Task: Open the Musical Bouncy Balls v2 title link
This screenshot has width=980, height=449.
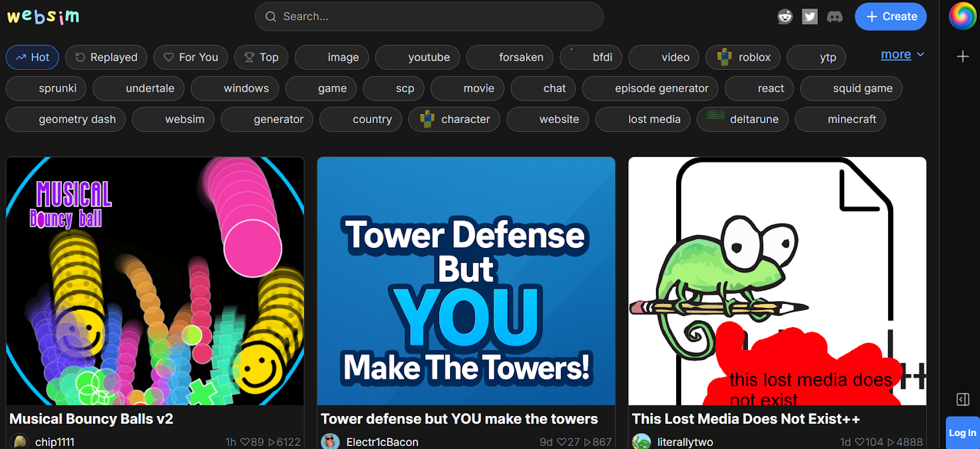Action: tap(91, 419)
